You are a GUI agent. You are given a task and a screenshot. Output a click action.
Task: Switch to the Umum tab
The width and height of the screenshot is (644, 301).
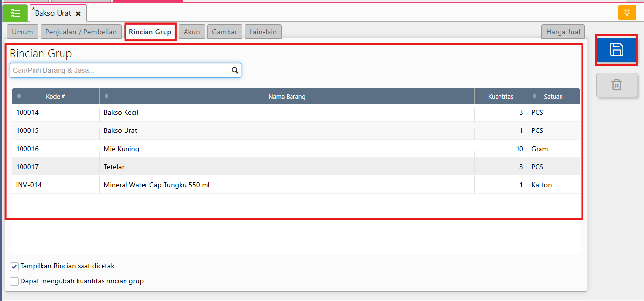(x=22, y=32)
